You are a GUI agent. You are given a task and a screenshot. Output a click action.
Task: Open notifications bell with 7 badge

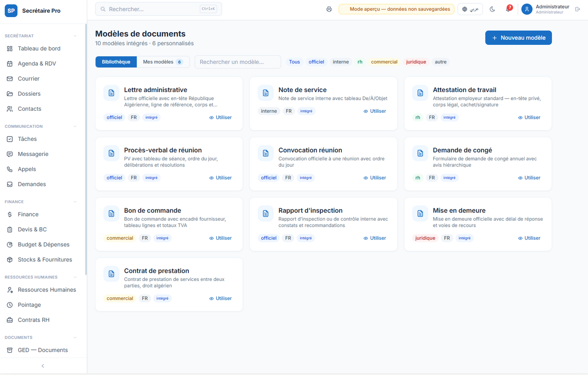point(508,9)
